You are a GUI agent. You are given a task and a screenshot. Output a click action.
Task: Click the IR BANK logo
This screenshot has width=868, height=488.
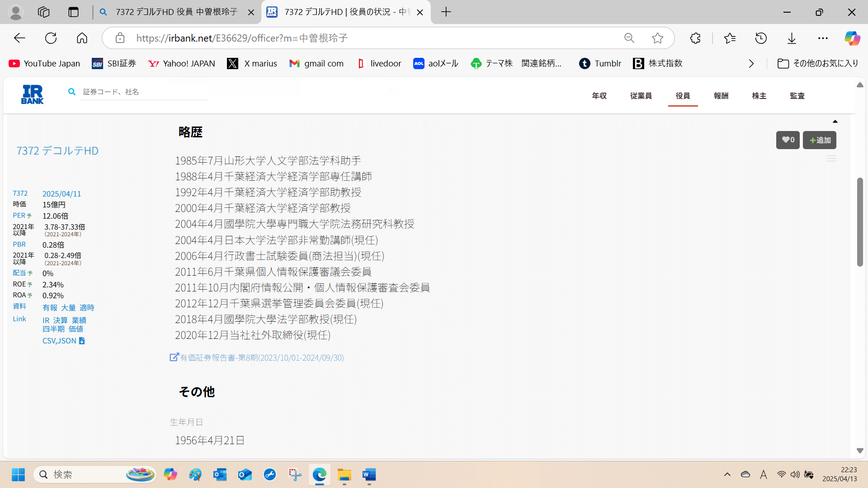[32, 94]
